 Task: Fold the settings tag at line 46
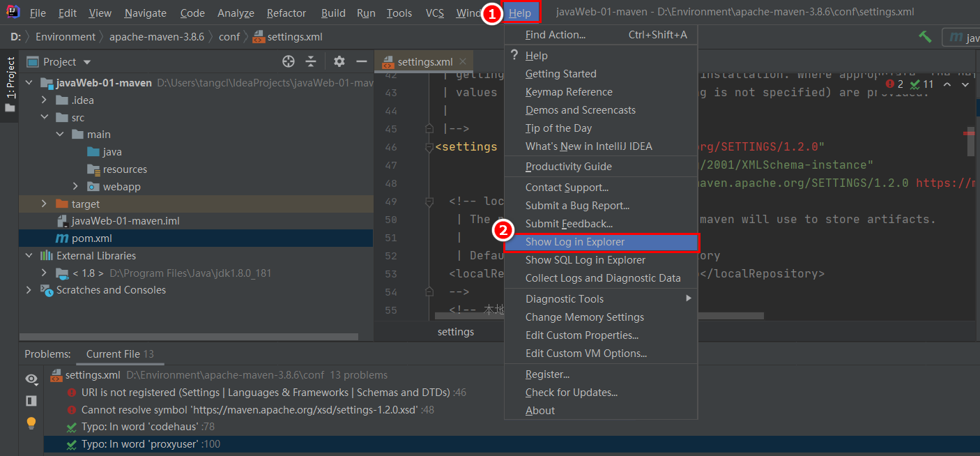[429, 147]
